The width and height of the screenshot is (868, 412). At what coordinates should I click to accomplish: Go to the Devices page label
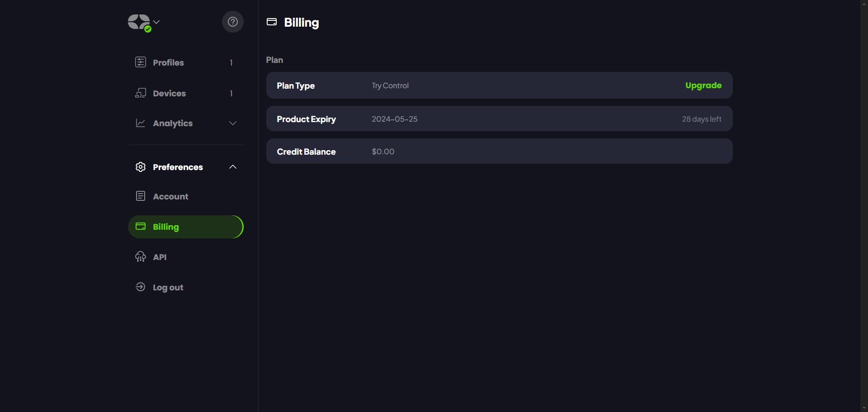click(169, 94)
